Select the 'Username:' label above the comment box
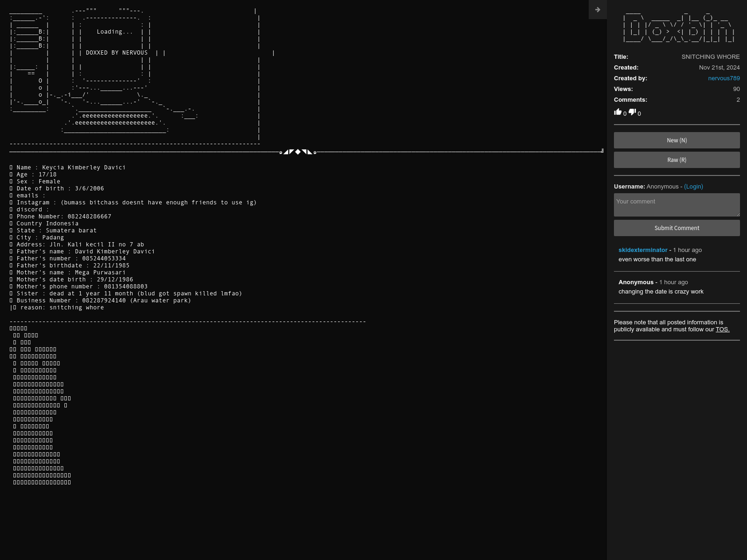This screenshot has height=560, width=747. pyautogui.click(x=629, y=187)
